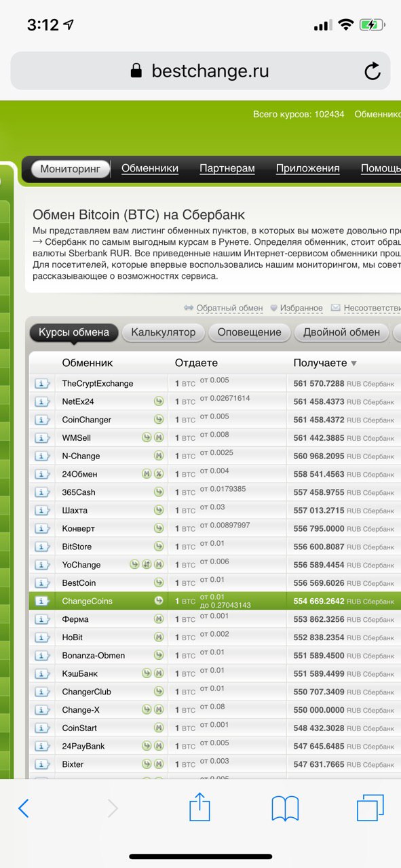Open info icon for WMSell row
Viewport: 401px width, 868px height.
(43, 438)
